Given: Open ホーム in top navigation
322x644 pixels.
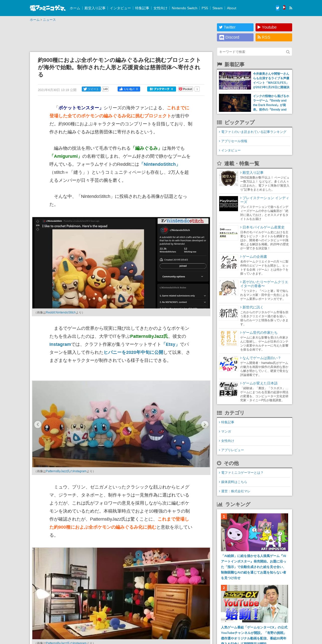Looking at the screenshot, I should (x=75, y=8).
